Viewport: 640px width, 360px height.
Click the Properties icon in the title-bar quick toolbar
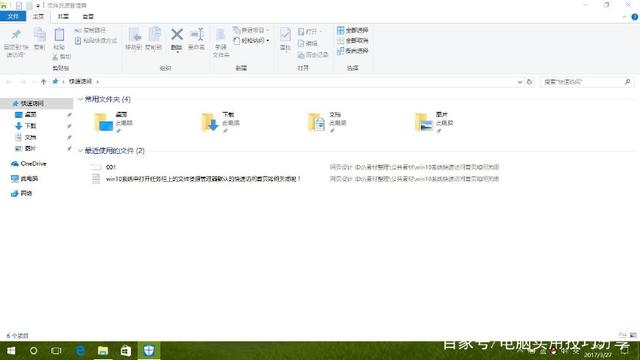[19, 5]
